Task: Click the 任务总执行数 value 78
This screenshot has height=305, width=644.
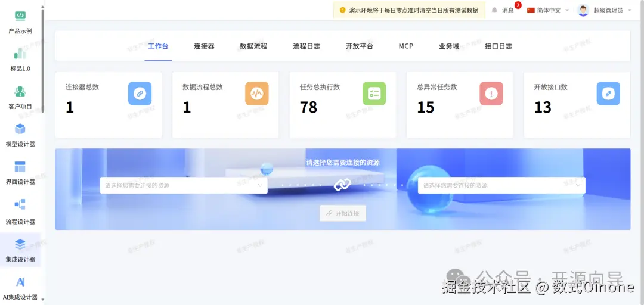Action: [308, 107]
